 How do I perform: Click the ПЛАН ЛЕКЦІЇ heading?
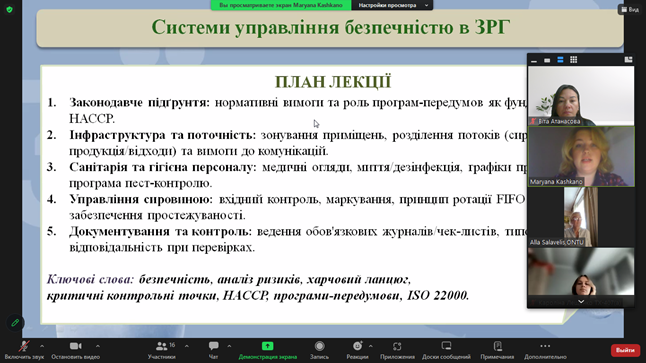click(x=333, y=82)
